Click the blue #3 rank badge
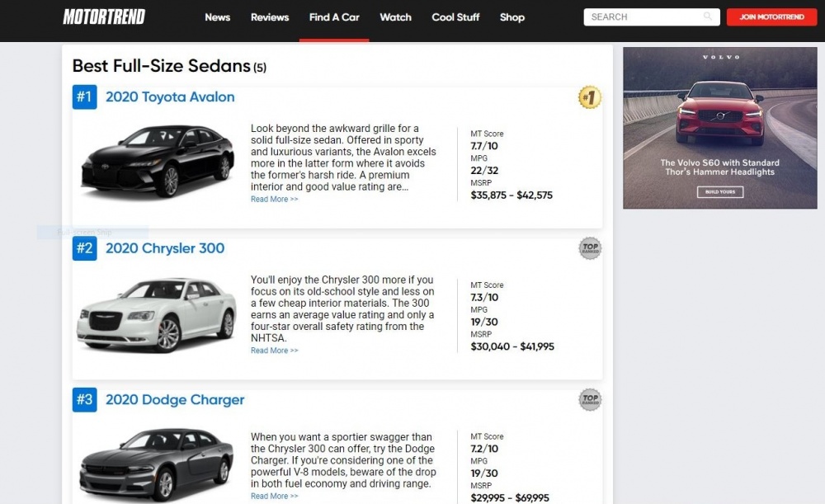The height and width of the screenshot is (504, 825). [84, 400]
